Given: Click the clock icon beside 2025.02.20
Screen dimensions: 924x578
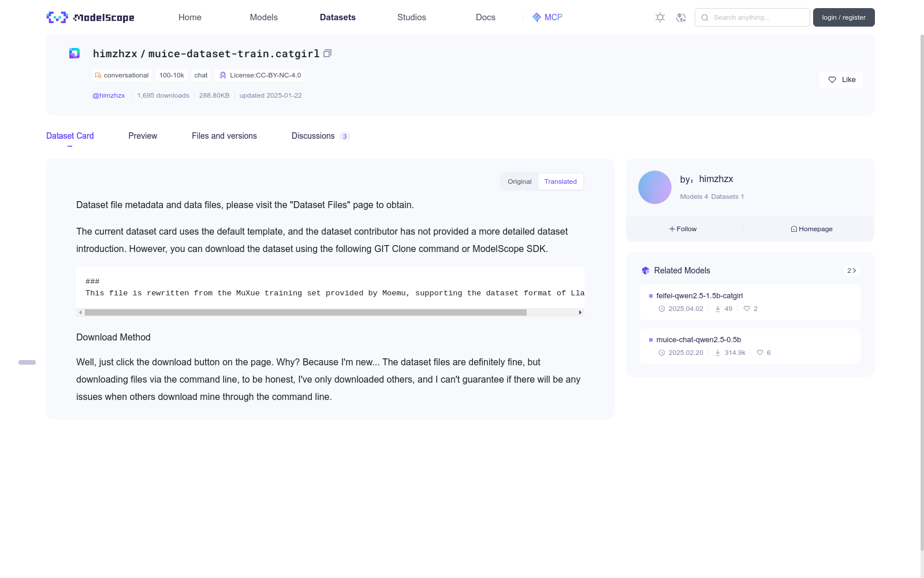Looking at the screenshot, I should pyautogui.click(x=662, y=353).
